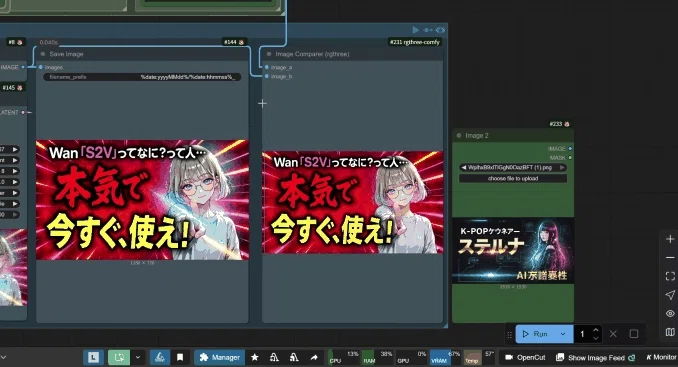Expand the chevron at bottom-left corner
The height and width of the screenshot is (367, 678).
3,357
